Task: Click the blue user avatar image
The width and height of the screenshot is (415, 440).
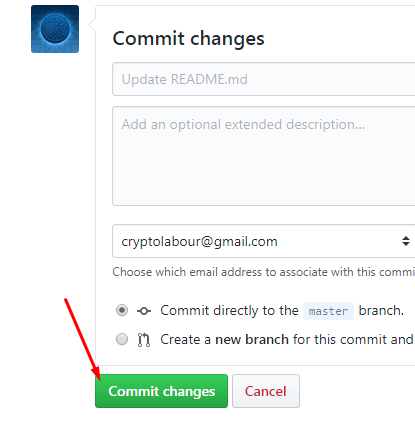Action: pyautogui.click(x=55, y=29)
